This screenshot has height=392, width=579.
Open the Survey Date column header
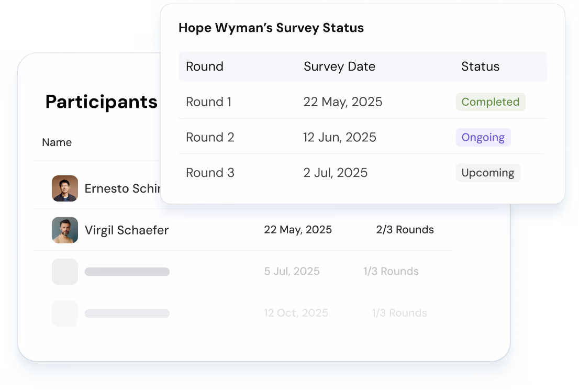click(339, 66)
